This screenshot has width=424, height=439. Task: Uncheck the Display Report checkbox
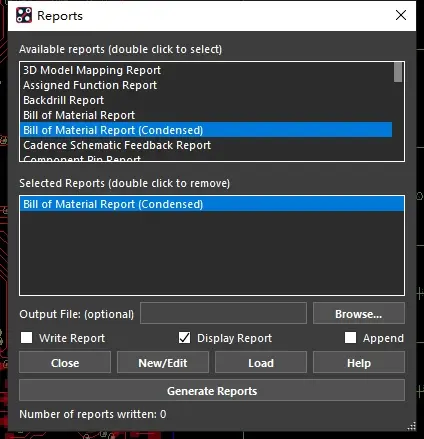(x=184, y=337)
